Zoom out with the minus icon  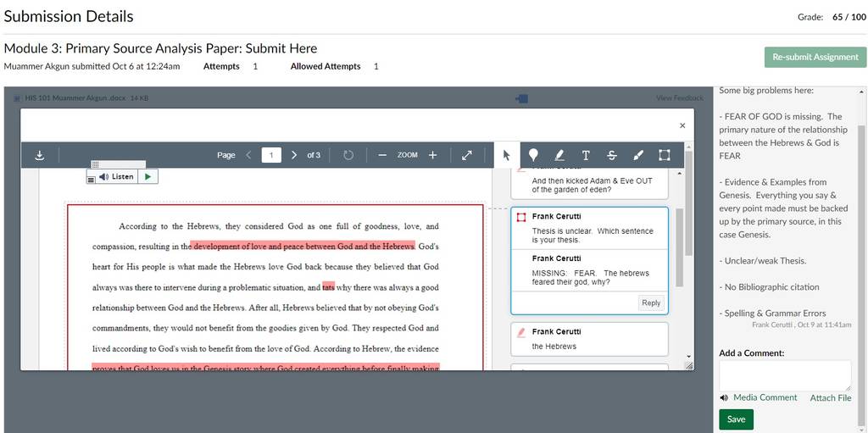tap(382, 155)
